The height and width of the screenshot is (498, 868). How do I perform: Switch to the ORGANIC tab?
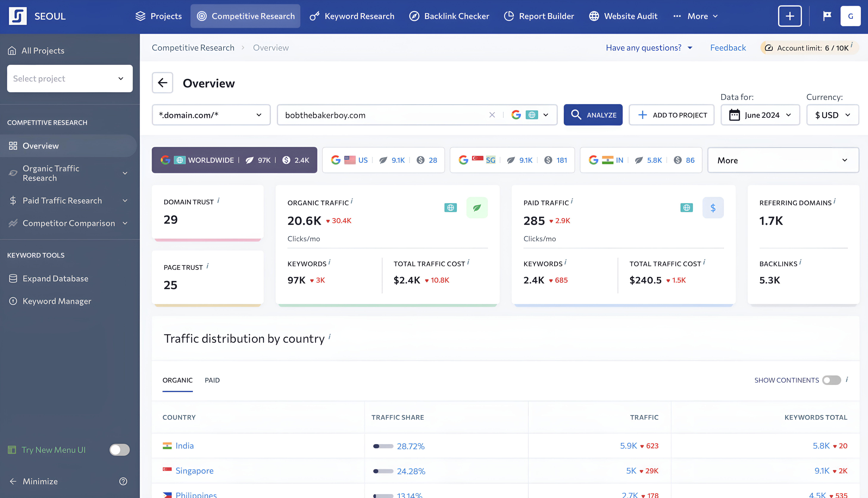(178, 380)
